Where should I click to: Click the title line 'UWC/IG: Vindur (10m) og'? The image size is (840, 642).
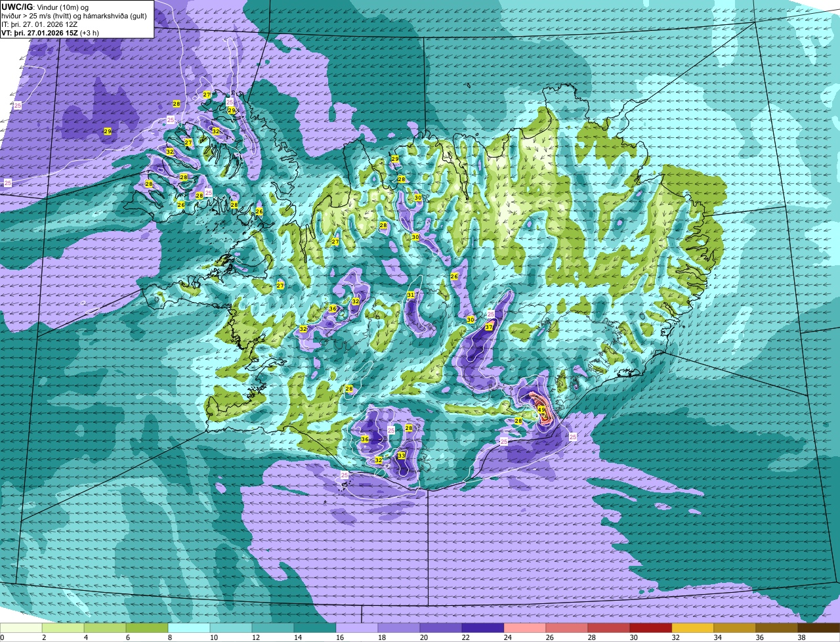[x=45, y=7]
